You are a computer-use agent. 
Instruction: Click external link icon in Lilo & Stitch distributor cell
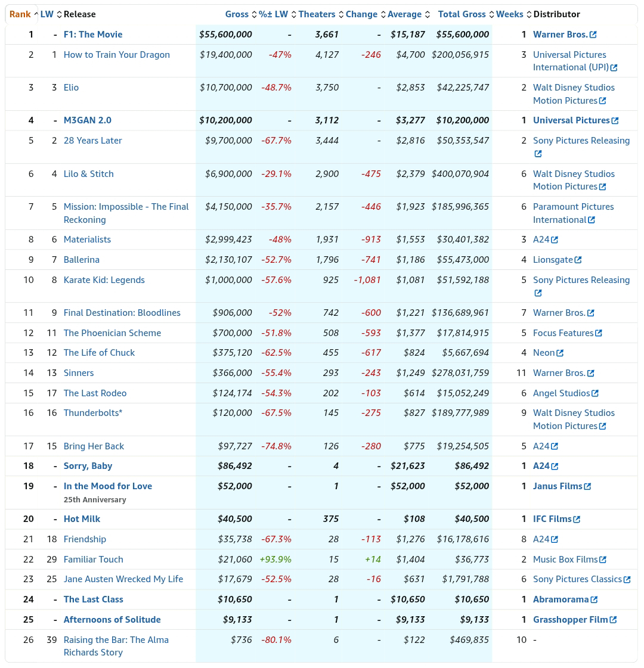603,187
